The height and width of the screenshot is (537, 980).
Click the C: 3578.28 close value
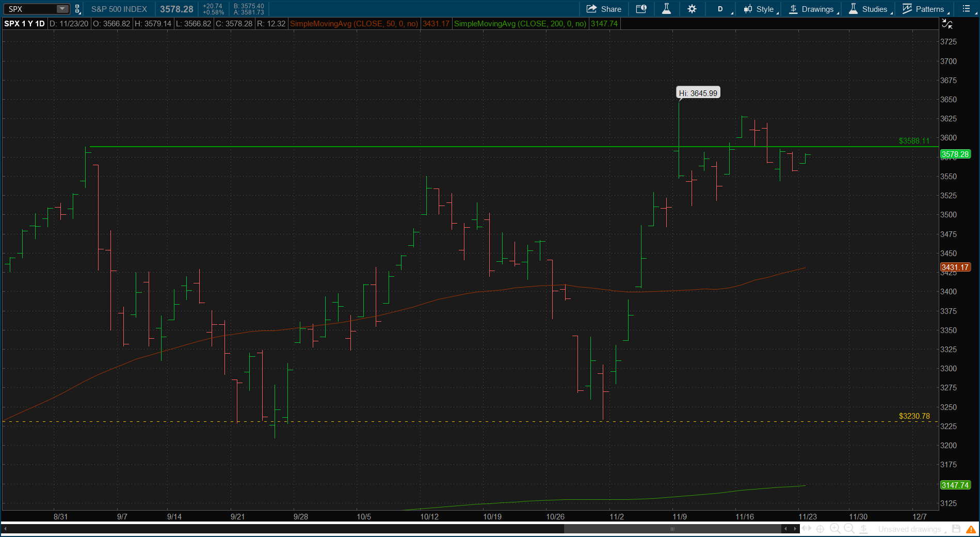(234, 24)
